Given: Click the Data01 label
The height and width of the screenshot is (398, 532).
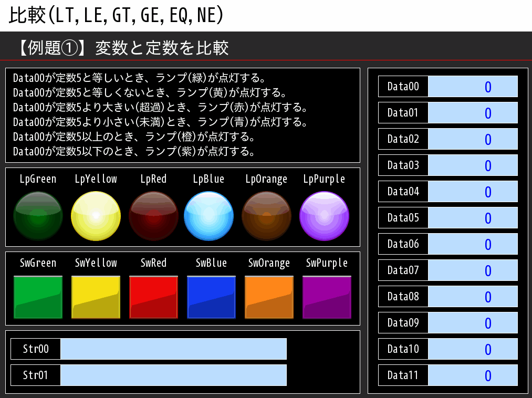Looking at the screenshot, I should tap(403, 113).
